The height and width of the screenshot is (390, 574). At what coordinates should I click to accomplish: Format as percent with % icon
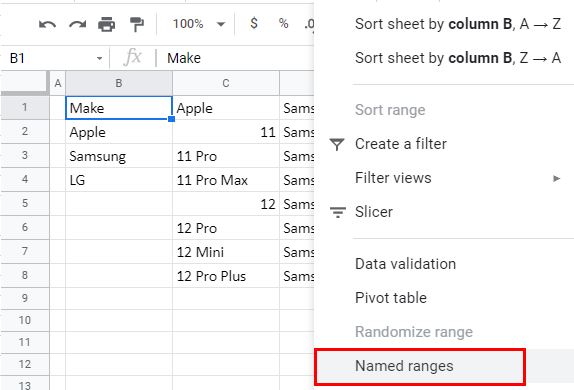click(x=283, y=24)
